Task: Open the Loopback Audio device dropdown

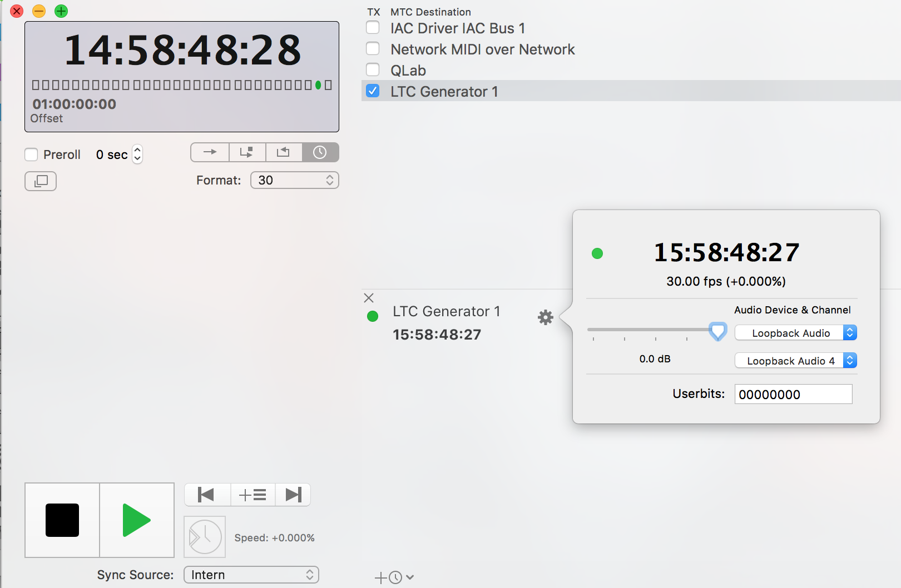Action: [x=795, y=333]
